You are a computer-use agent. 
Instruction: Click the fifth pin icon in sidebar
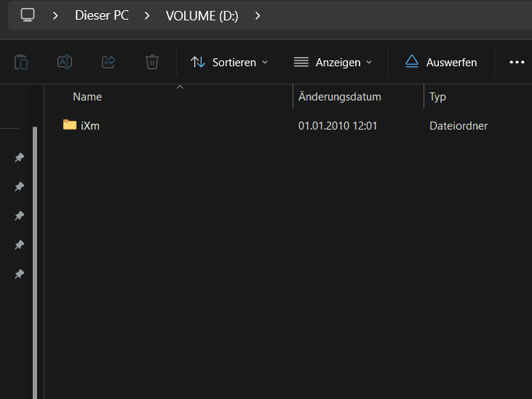click(20, 274)
